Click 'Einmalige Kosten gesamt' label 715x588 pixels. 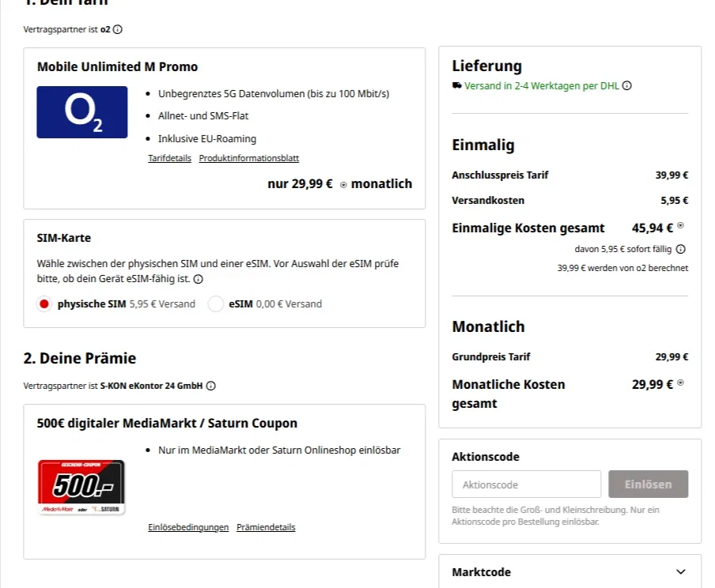528,228
